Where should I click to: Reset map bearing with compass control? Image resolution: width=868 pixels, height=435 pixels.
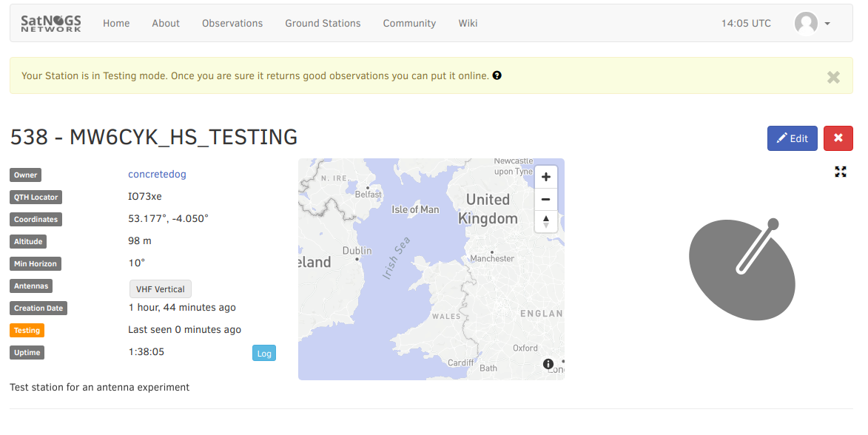[x=546, y=221]
